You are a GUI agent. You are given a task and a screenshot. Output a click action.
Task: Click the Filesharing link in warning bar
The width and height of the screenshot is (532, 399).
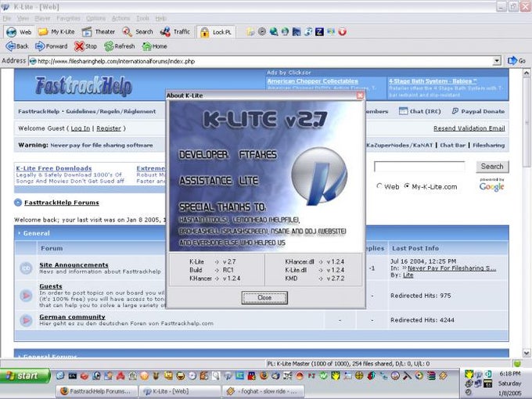[x=488, y=146]
